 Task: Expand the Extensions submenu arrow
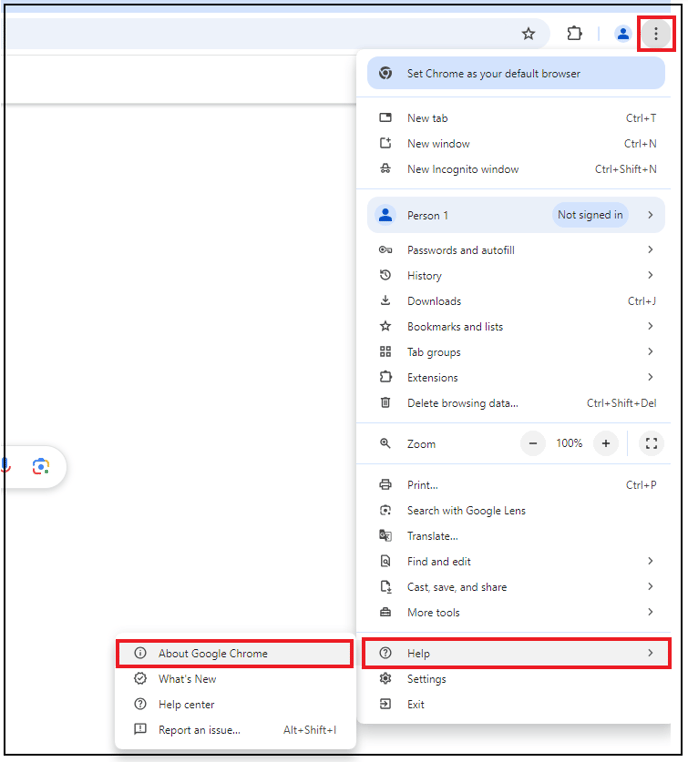[650, 377]
